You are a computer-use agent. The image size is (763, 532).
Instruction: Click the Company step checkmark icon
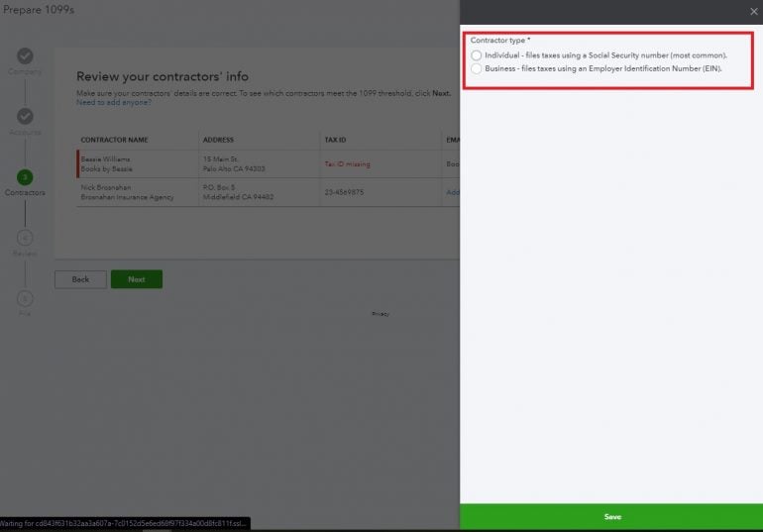25,56
